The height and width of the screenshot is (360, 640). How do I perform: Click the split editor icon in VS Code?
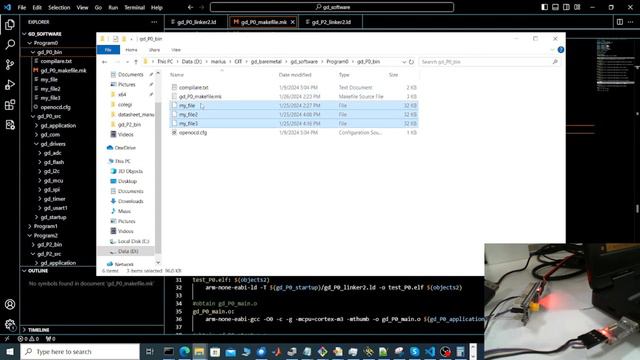[x=620, y=22]
